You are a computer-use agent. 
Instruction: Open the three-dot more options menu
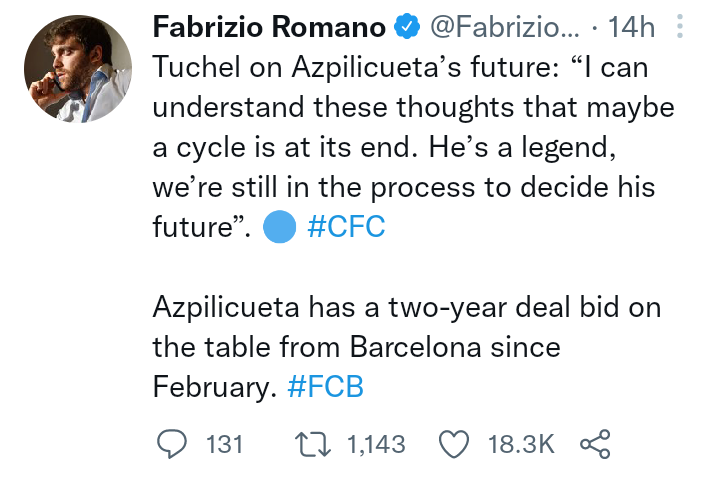[680, 26]
